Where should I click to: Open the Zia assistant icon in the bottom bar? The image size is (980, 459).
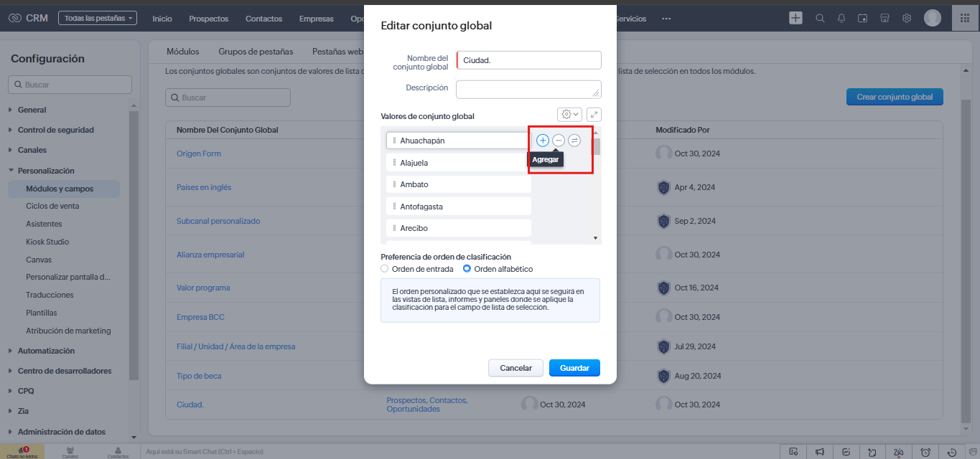click(898, 452)
